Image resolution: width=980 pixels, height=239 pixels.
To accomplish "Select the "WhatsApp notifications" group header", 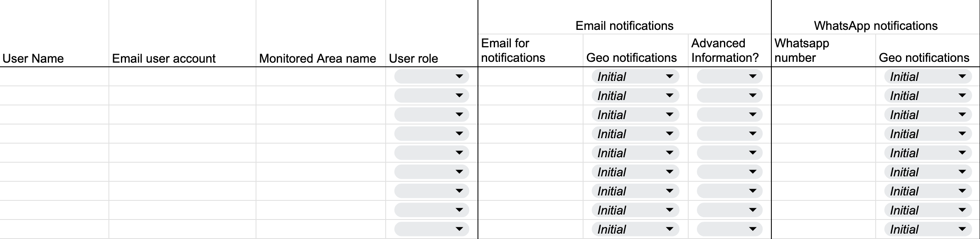I will point(876,26).
